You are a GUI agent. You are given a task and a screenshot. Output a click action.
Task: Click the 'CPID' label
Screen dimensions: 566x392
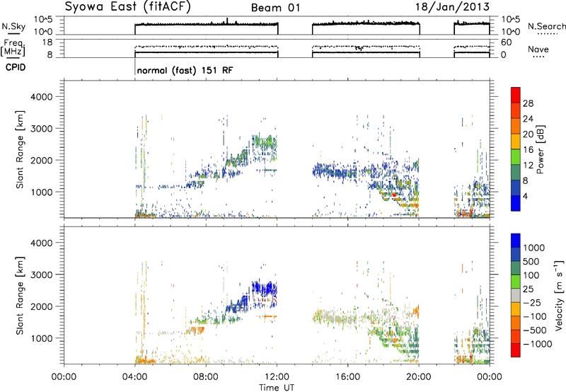[x=16, y=67]
